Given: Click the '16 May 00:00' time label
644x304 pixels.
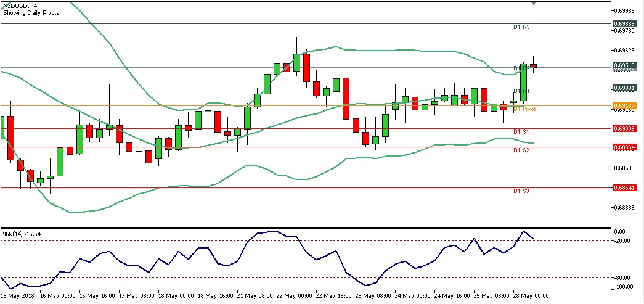Looking at the screenshot, I should coord(57,296).
